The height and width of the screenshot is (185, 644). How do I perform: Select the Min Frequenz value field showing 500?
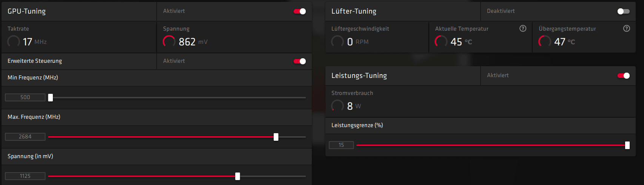pyautogui.click(x=25, y=98)
